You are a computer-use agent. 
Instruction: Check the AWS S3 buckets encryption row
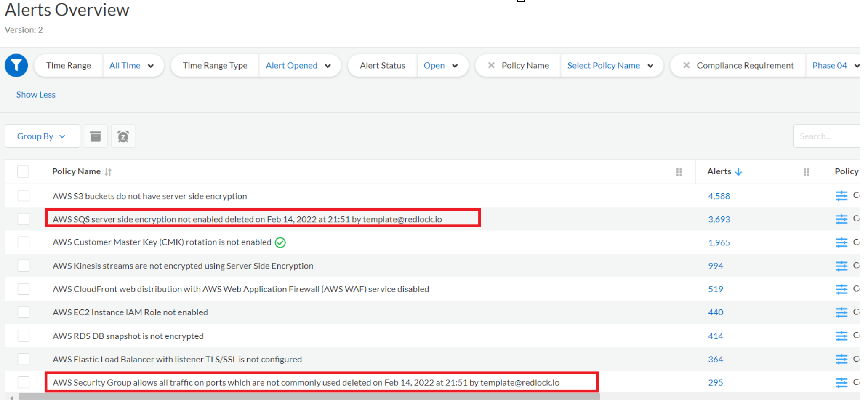tap(24, 196)
